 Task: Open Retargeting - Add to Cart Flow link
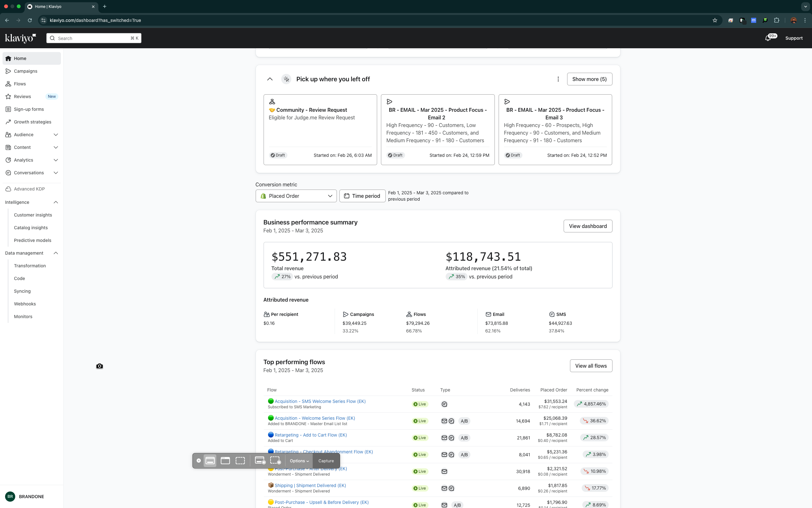(x=311, y=435)
